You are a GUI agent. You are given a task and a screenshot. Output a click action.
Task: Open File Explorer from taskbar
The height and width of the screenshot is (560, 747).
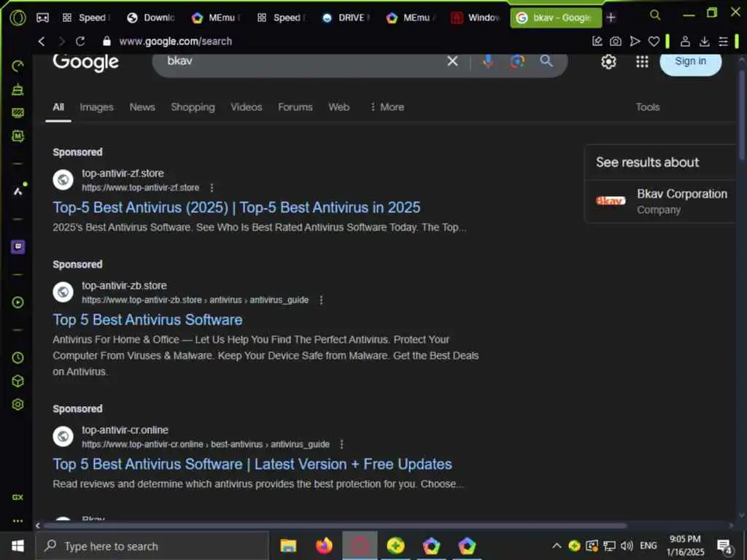[x=288, y=545]
